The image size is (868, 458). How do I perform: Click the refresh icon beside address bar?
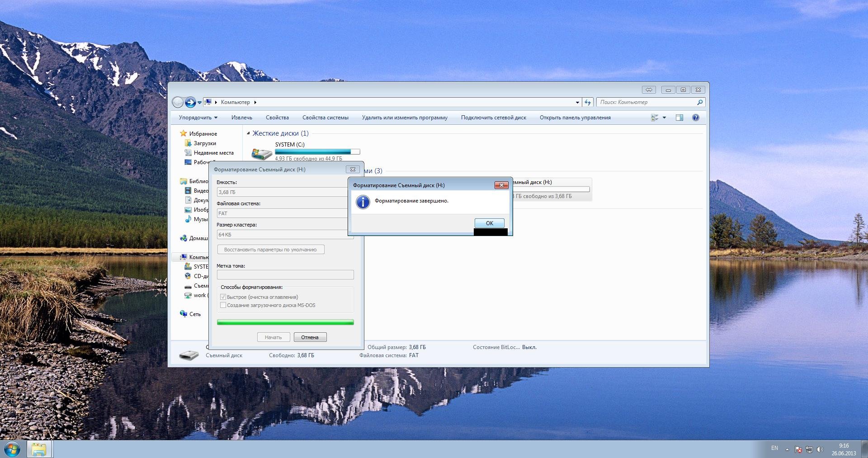(588, 102)
